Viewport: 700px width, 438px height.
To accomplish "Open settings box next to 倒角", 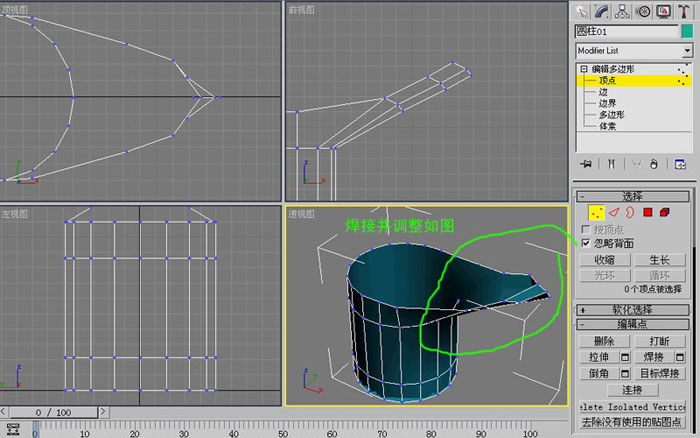I will (x=625, y=373).
